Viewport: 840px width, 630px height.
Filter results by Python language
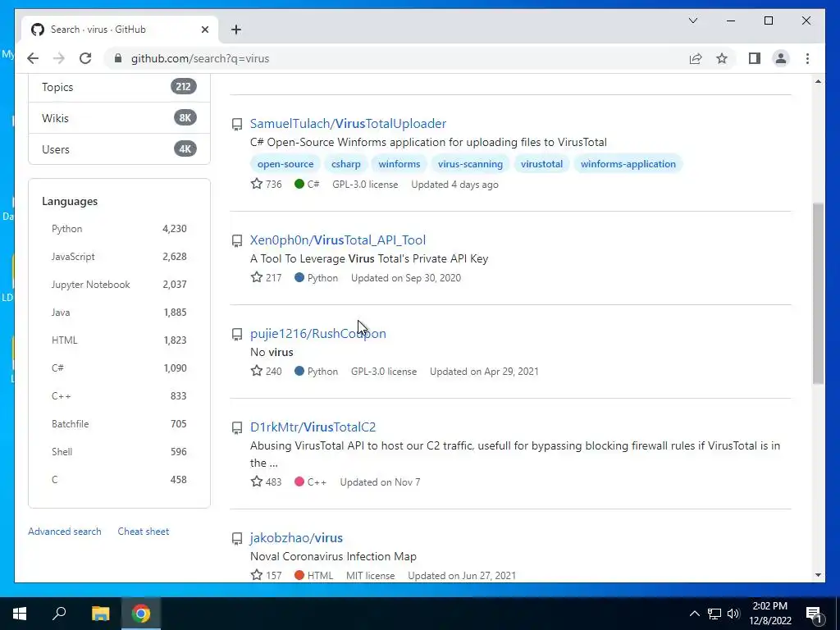click(119, 229)
